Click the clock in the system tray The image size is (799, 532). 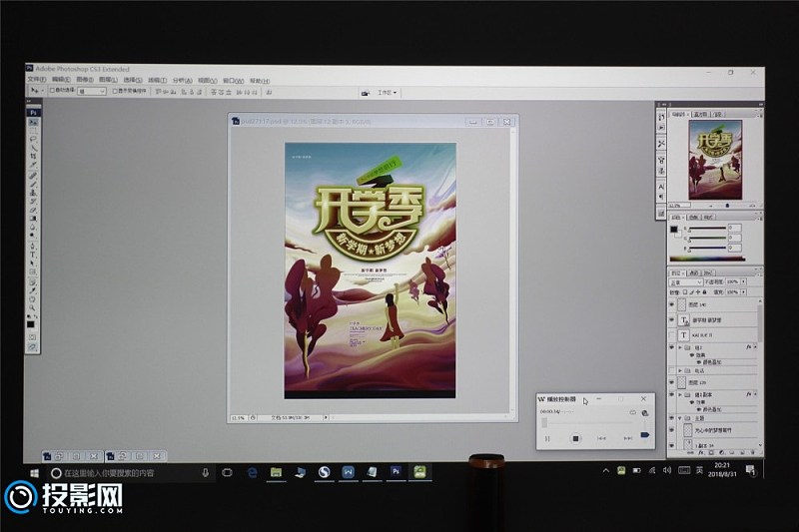(x=720, y=469)
